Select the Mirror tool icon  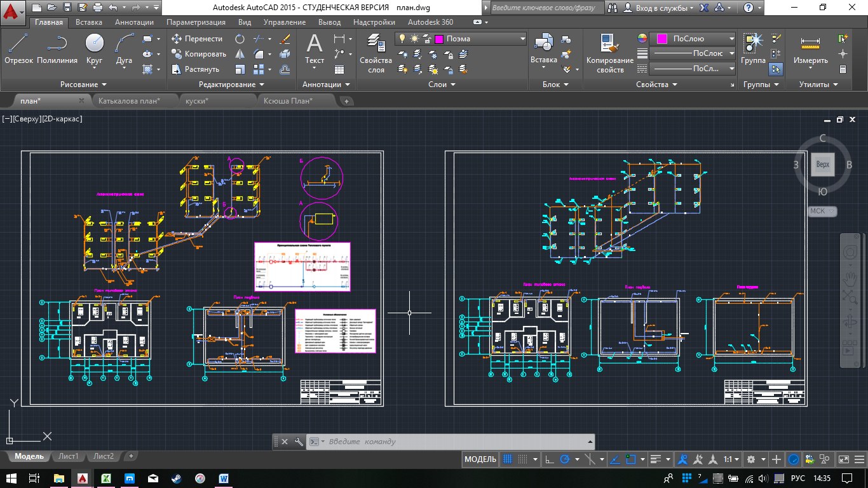pos(240,54)
